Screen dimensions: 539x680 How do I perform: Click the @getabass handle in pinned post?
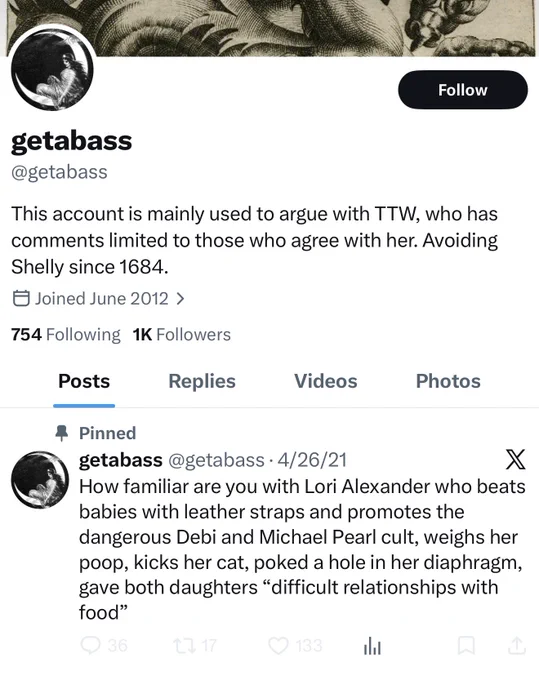point(216,460)
